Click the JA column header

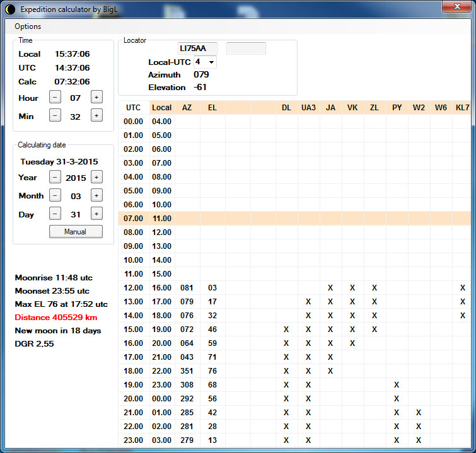pos(330,108)
